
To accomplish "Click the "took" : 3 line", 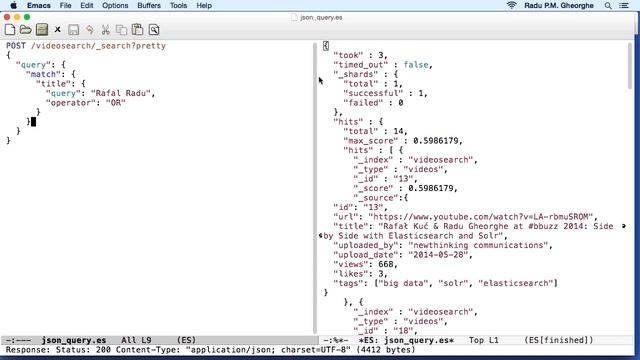I will [x=360, y=55].
